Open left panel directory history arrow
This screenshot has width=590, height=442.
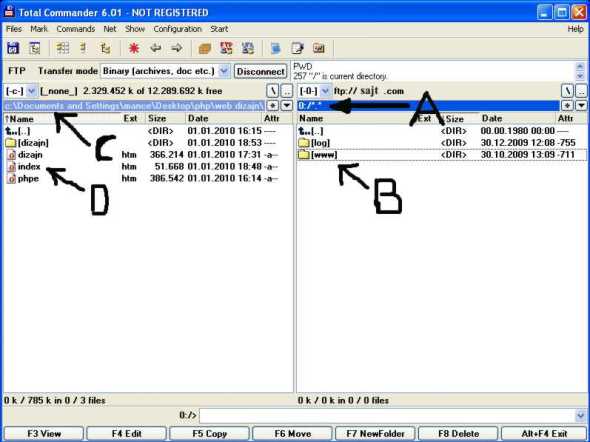[287, 106]
